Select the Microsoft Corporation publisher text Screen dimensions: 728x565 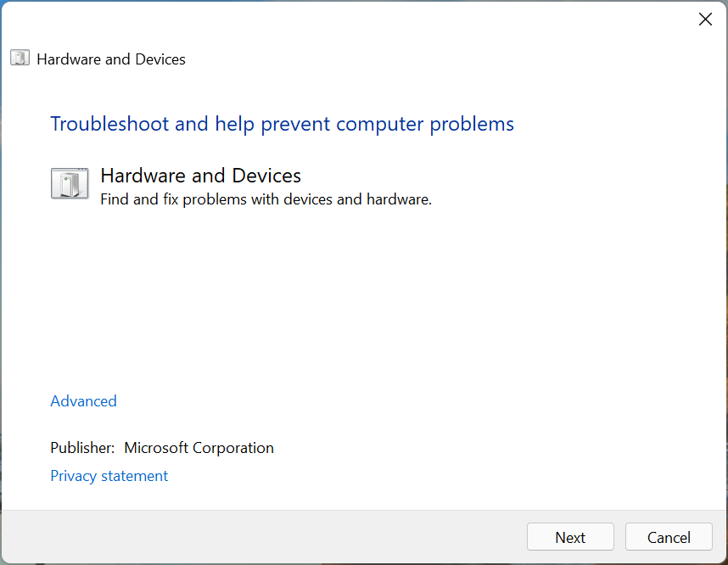199,447
